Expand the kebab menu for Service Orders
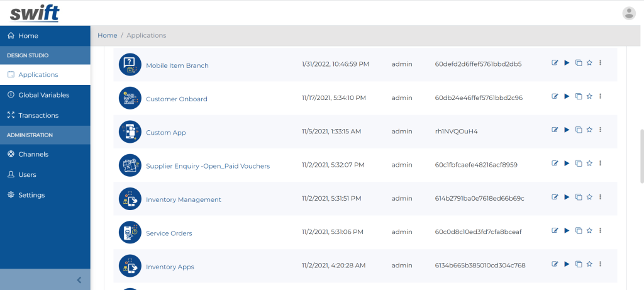Screen dimensions: 644x290 (601, 231)
